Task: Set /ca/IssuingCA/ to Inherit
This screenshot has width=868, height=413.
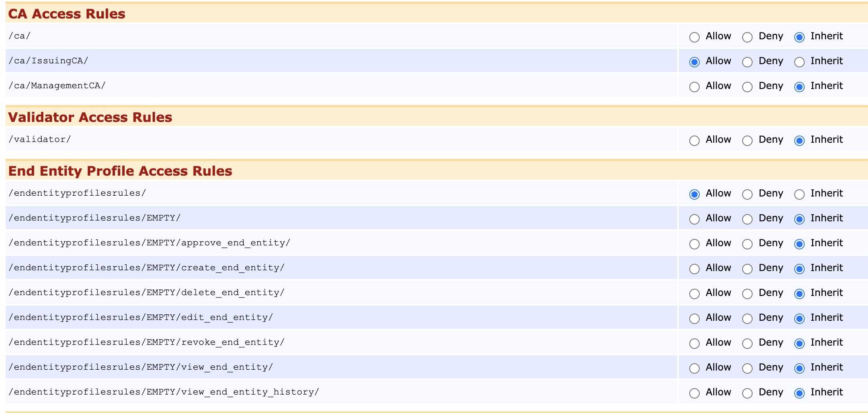Action: 799,62
